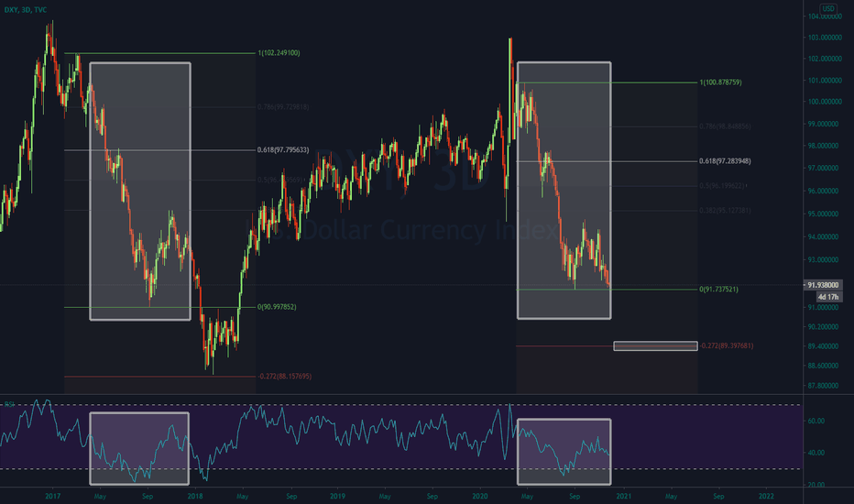Click 93.000000 on the price axis

tap(823, 260)
